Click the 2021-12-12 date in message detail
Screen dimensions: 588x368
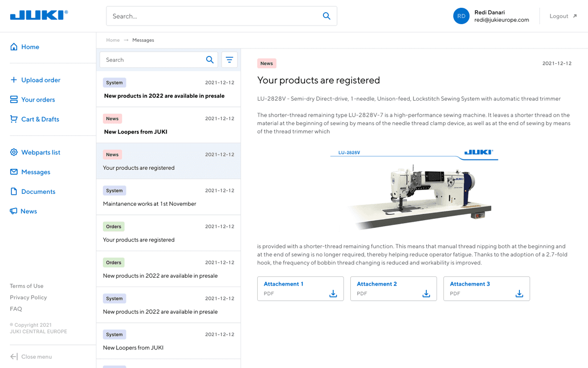[557, 63]
